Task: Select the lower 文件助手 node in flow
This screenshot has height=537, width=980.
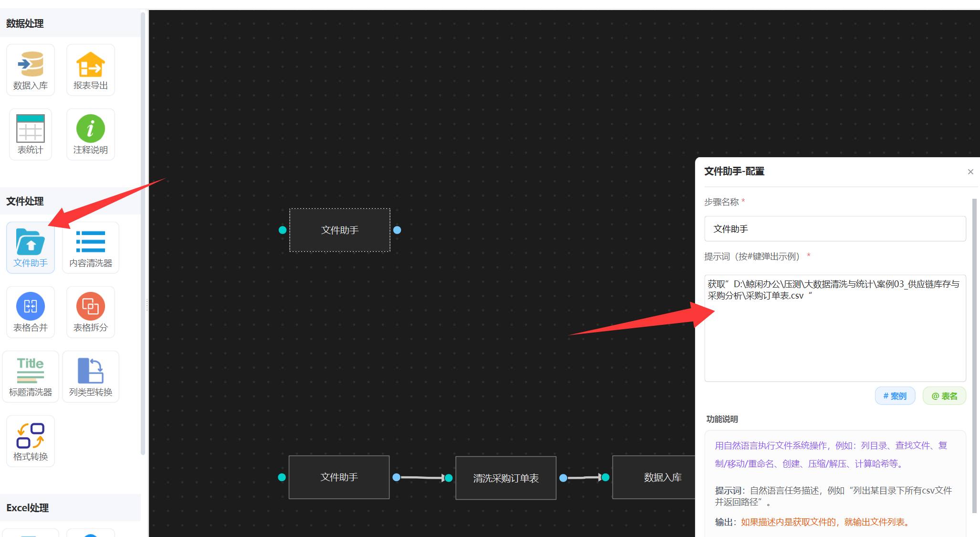Action: (339, 477)
